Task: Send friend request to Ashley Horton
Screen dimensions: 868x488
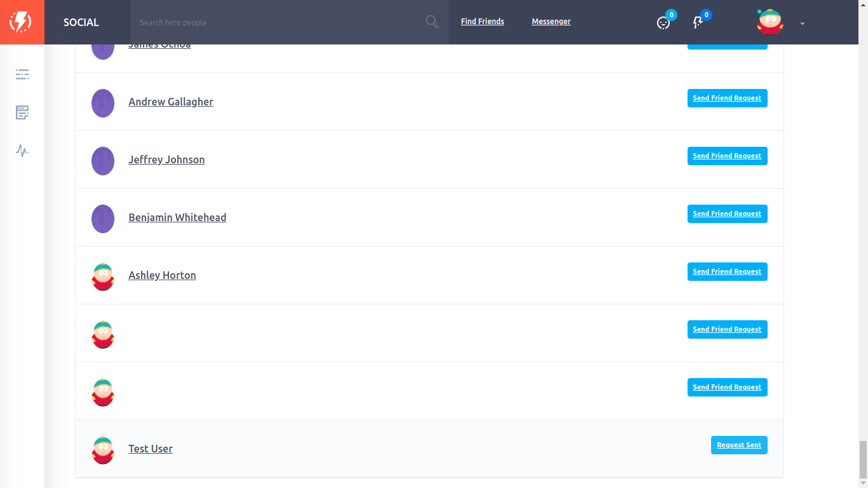Action: click(x=727, y=271)
